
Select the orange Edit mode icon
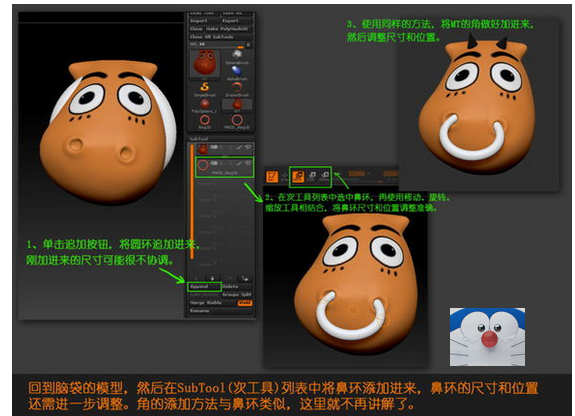coord(272,177)
